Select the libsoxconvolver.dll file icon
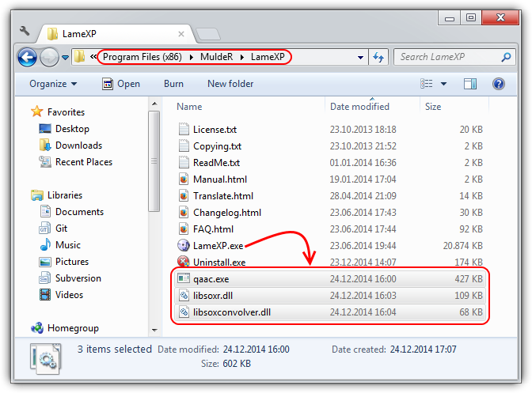The height and width of the screenshot is (393, 532). (x=184, y=312)
